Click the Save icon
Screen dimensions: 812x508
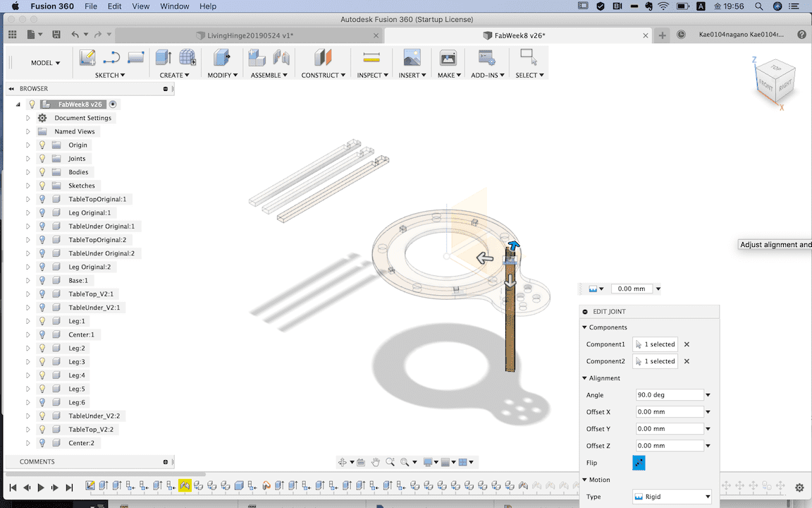pos(56,35)
